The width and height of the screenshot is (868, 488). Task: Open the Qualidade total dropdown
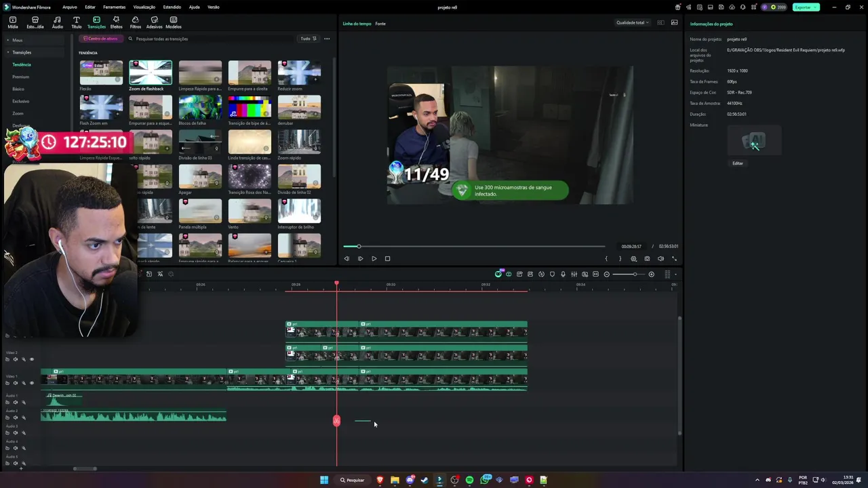[x=632, y=22]
